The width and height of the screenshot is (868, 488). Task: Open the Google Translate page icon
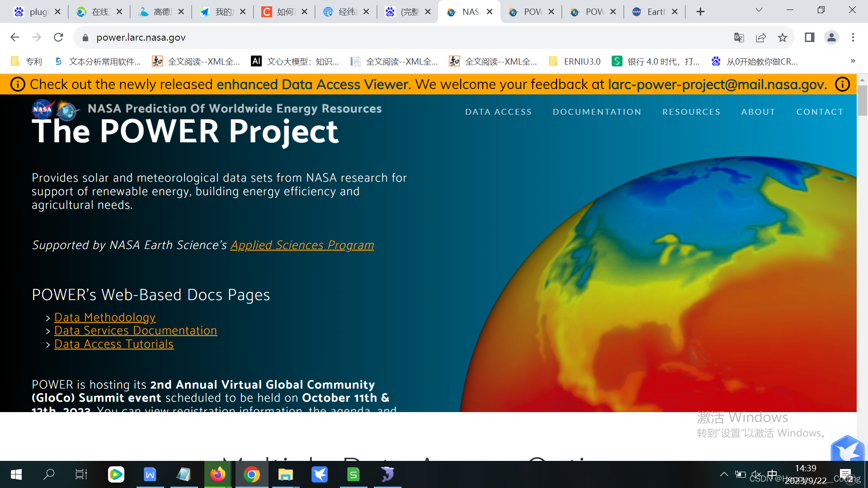(739, 38)
